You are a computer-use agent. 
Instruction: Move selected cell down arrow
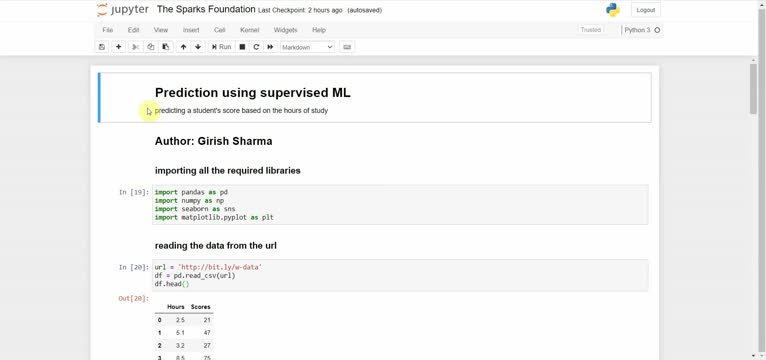click(198, 47)
